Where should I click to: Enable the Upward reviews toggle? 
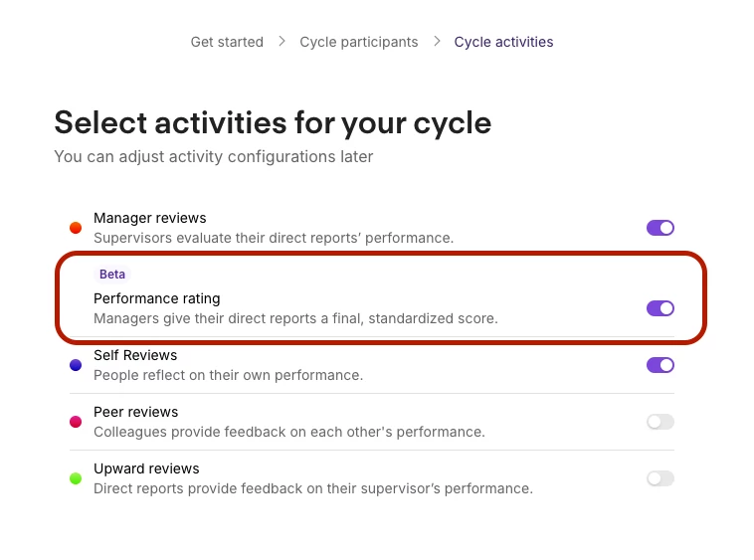tap(660, 478)
